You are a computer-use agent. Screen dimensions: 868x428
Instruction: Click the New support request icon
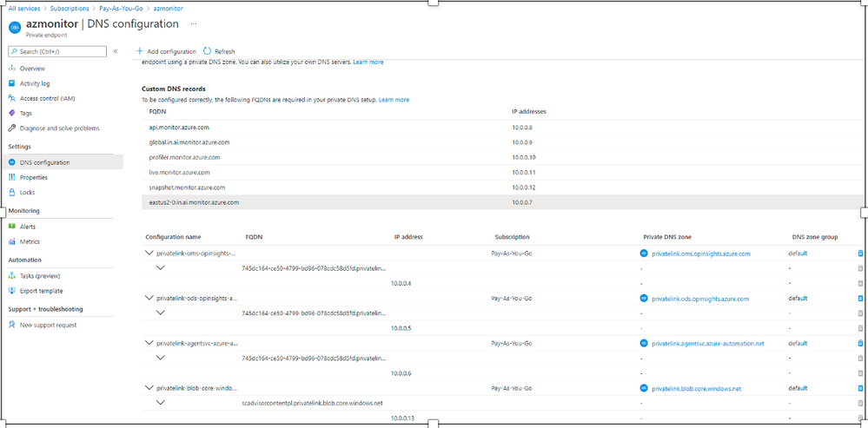pyautogui.click(x=11, y=326)
